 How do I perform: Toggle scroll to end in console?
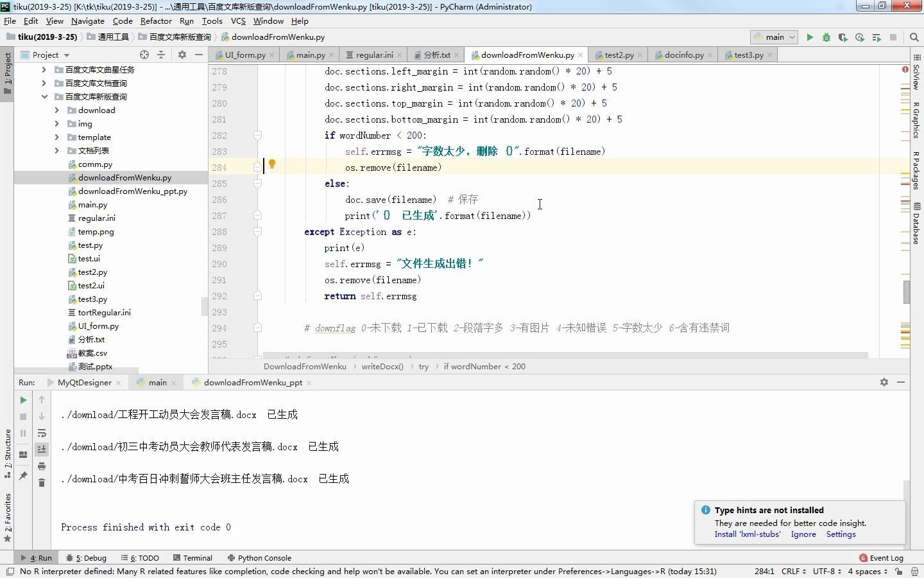pyautogui.click(x=42, y=450)
